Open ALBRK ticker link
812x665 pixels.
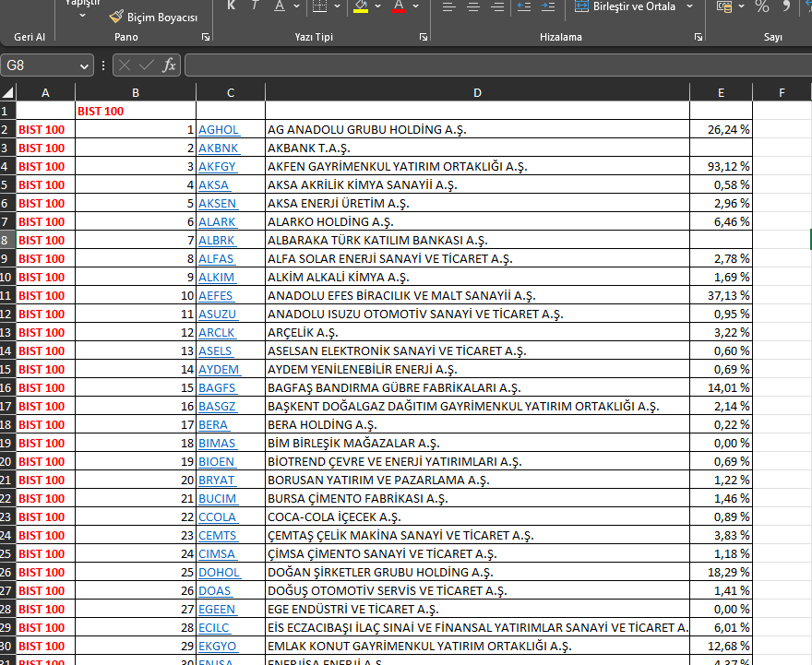(x=217, y=240)
